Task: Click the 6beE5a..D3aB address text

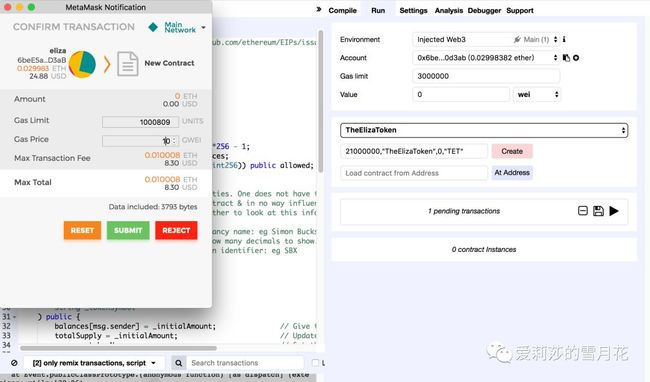Action: [x=41, y=60]
